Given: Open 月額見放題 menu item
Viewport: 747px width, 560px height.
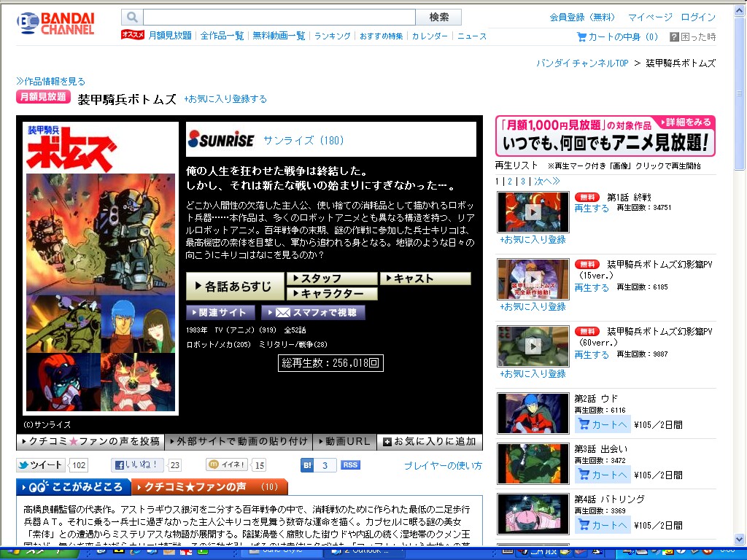Looking at the screenshot, I should pyautogui.click(x=170, y=36).
